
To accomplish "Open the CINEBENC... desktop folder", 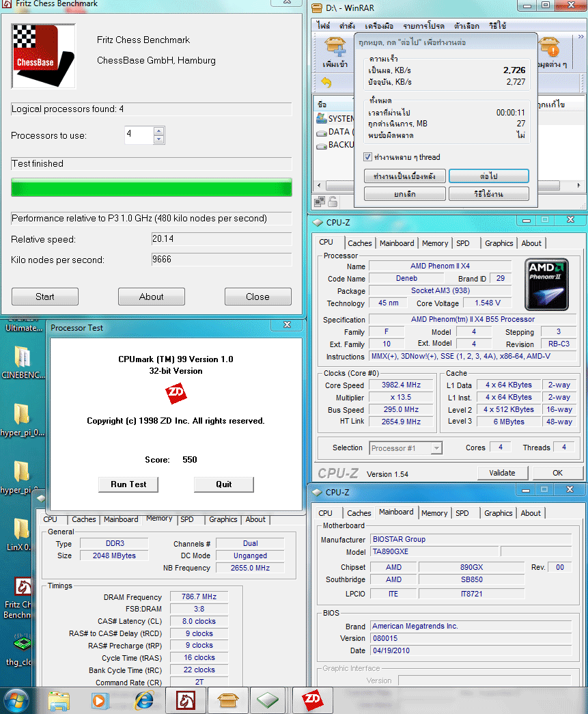I will pyautogui.click(x=22, y=363).
